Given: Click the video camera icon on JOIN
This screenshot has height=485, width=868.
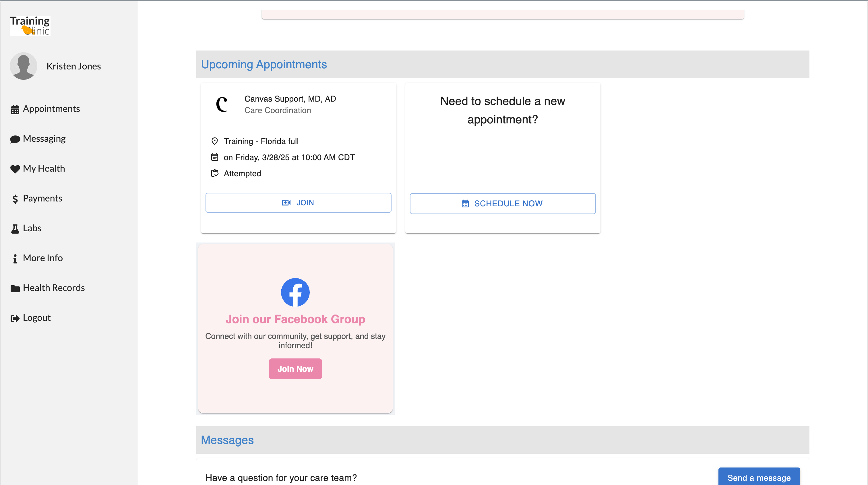Looking at the screenshot, I should 286,202.
